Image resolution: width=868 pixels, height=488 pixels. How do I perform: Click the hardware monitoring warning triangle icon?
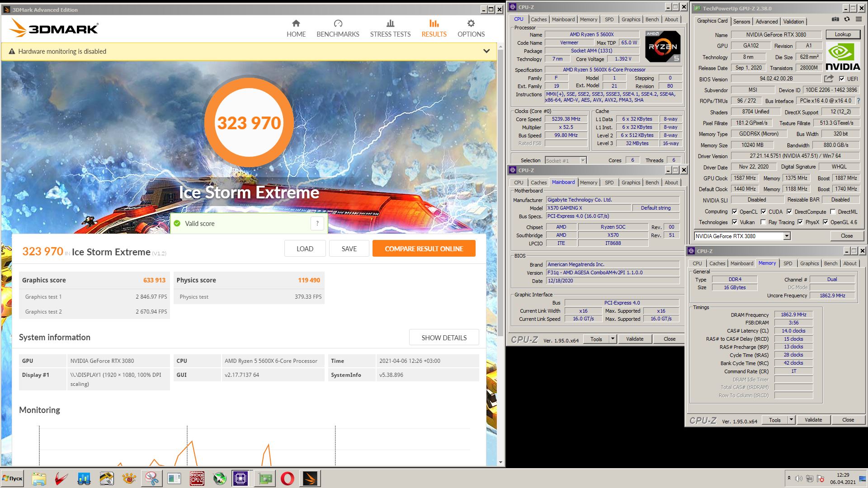(12, 52)
